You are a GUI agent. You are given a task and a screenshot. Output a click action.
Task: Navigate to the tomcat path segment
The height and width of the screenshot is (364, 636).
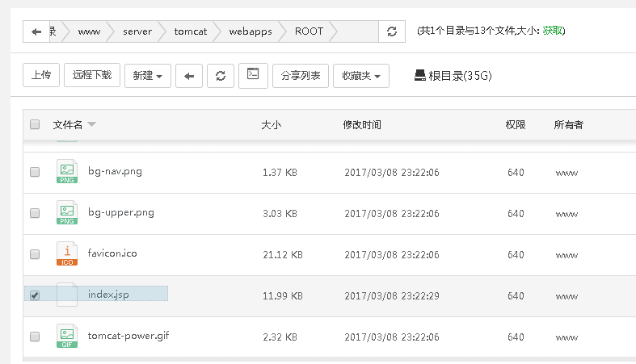190,31
